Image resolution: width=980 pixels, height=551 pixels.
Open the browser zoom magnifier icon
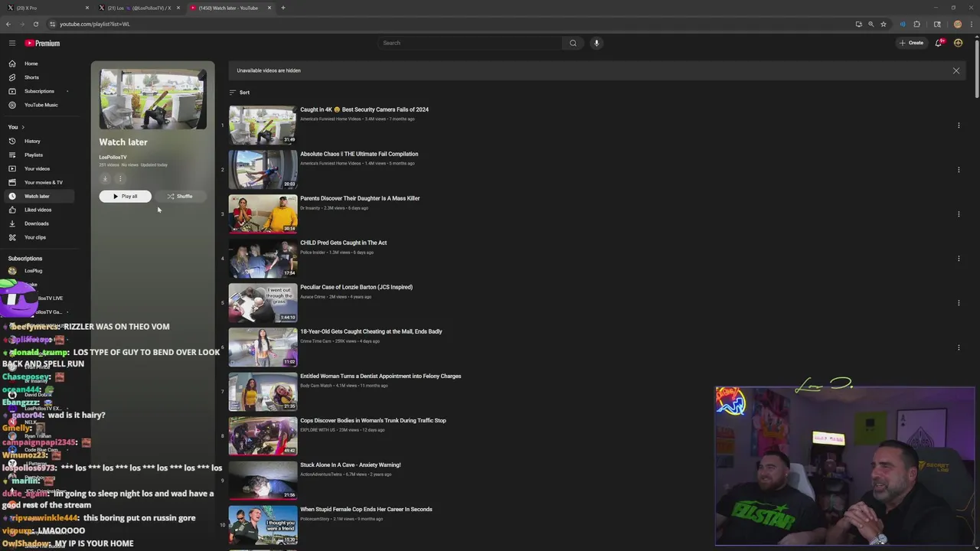click(x=871, y=24)
